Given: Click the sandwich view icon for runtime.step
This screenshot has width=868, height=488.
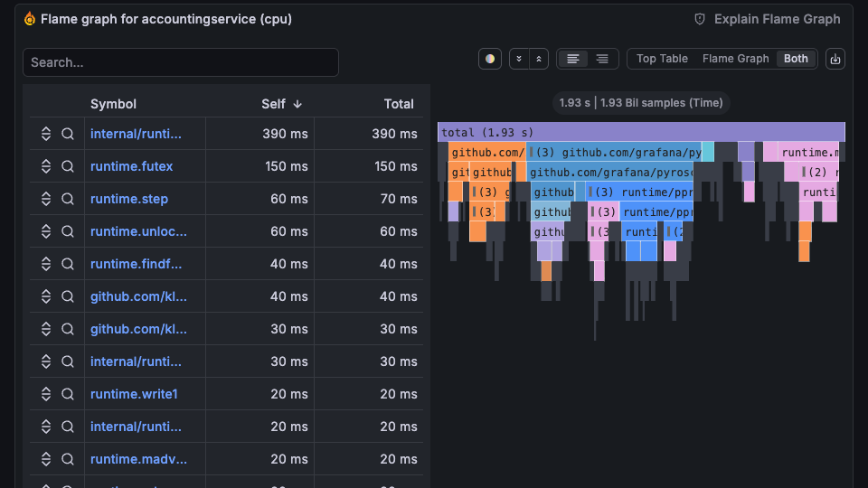Looking at the screenshot, I should click(x=46, y=199).
